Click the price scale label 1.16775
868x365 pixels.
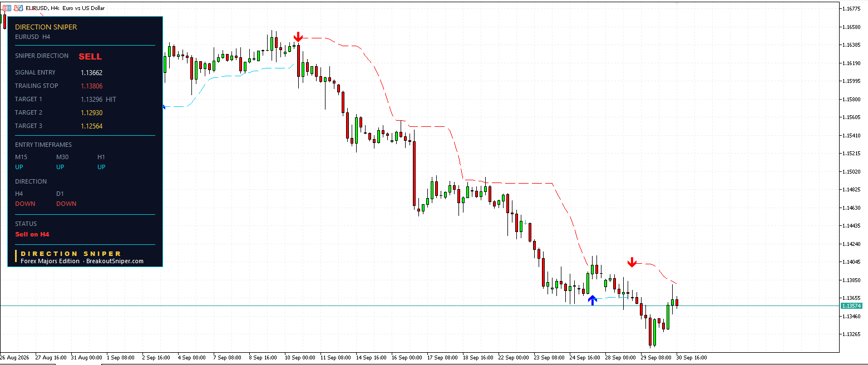click(852, 8)
